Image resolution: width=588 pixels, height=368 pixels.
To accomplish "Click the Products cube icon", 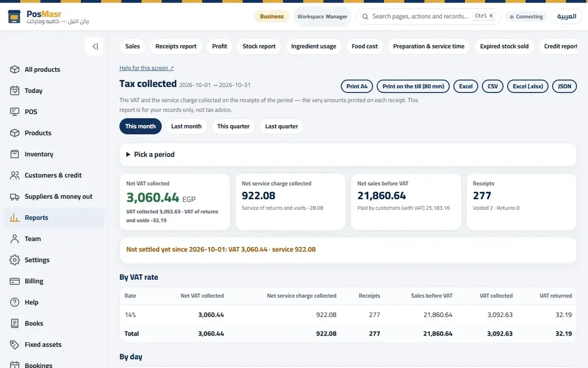I will click(x=15, y=133).
